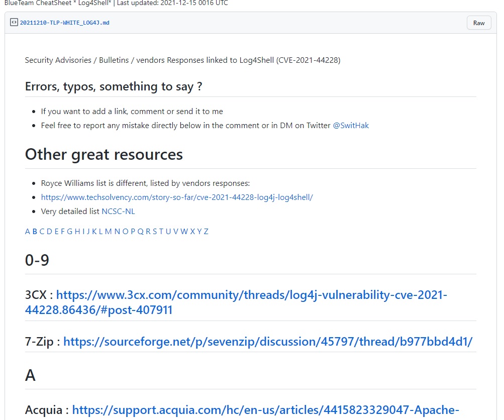The image size is (504, 420).
Task: Open the @SwitHak Twitter link
Action: [351, 126]
